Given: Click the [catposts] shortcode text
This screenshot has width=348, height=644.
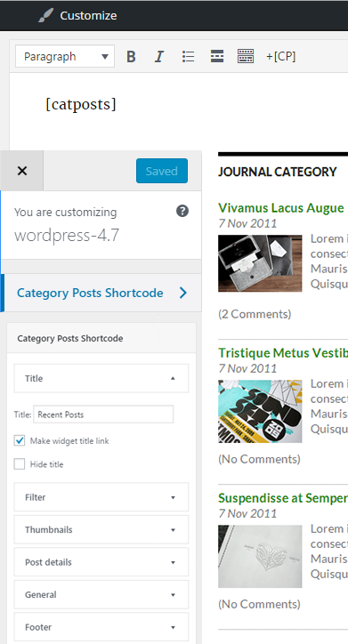Looking at the screenshot, I should (81, 104).
